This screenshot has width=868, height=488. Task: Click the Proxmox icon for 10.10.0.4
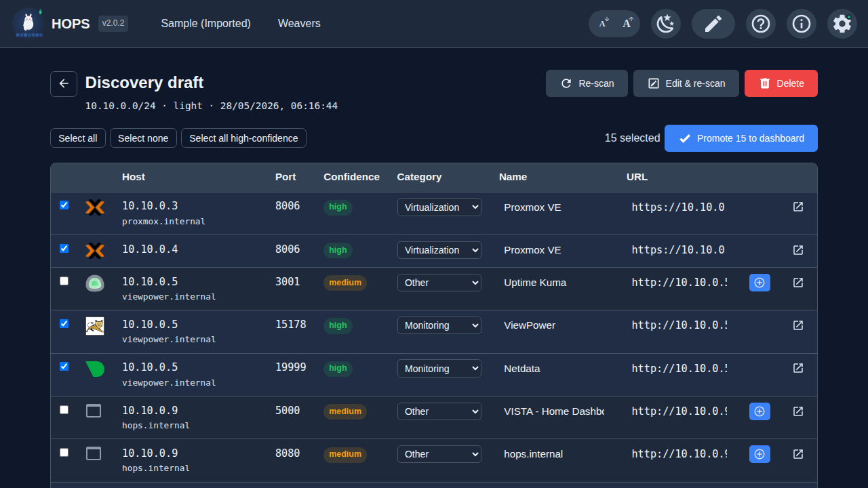tap(95, 251)
